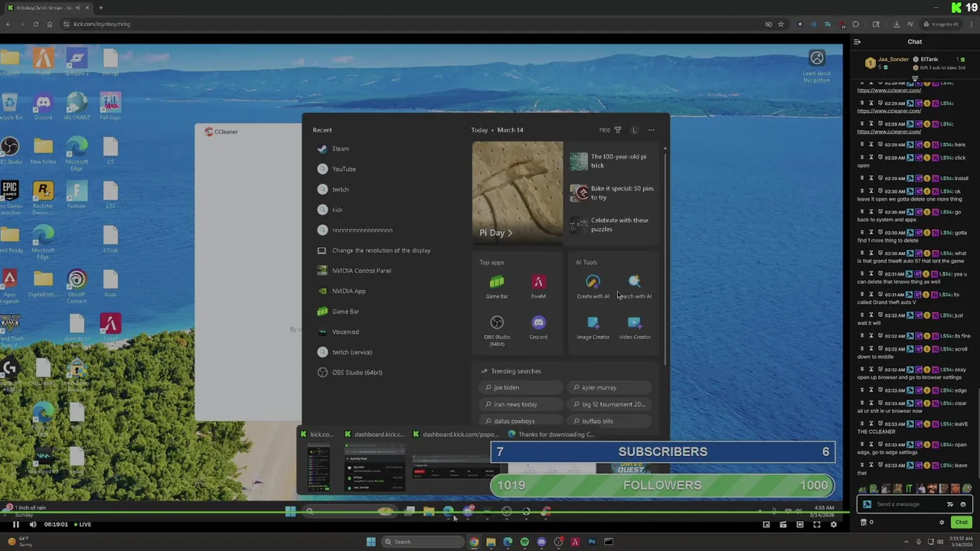Mute the stream volume icon
The image size is (980, 551).
(x=32, y=524)
